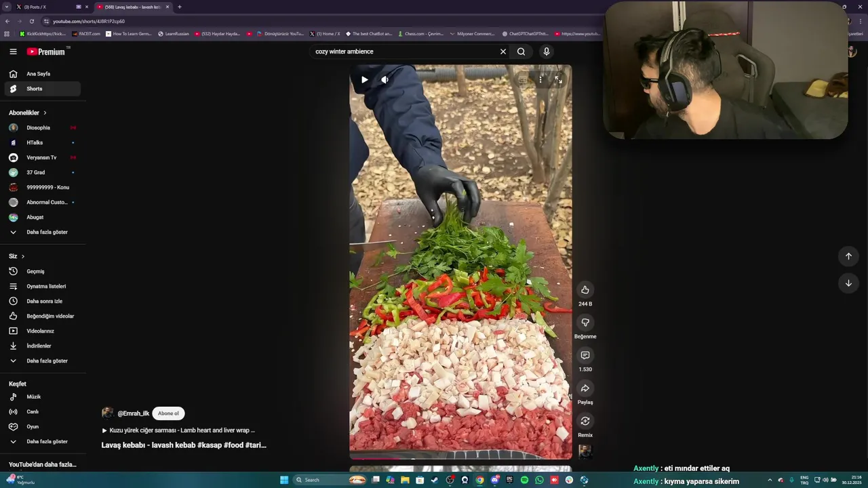The width and height of the screenshot is (868, 488).
Task: Open volume control in system tray
Action: (825, 480)
